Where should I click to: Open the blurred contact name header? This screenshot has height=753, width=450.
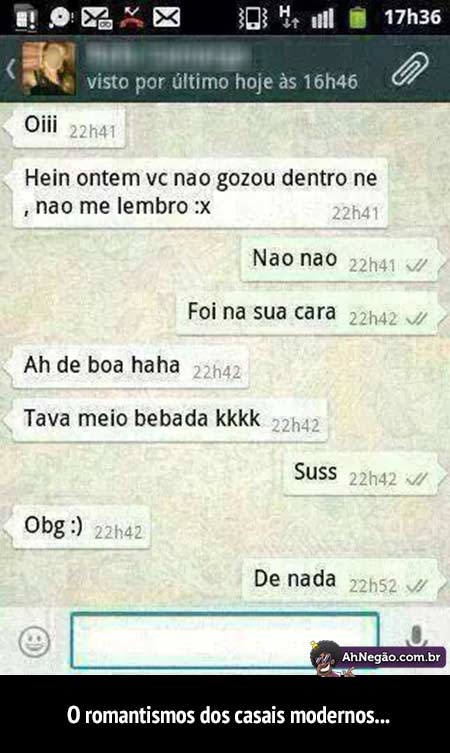pos(169,56)
